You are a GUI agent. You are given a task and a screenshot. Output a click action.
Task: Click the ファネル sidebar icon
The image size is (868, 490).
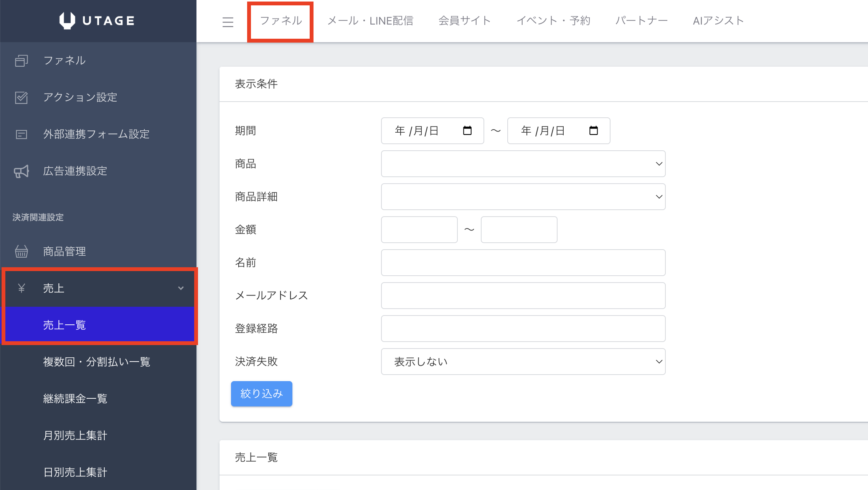(21, 61)
